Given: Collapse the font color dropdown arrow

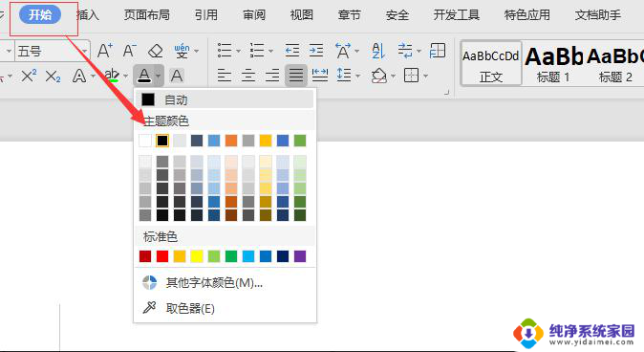Looking at the screenshot, I should [159, 76].
